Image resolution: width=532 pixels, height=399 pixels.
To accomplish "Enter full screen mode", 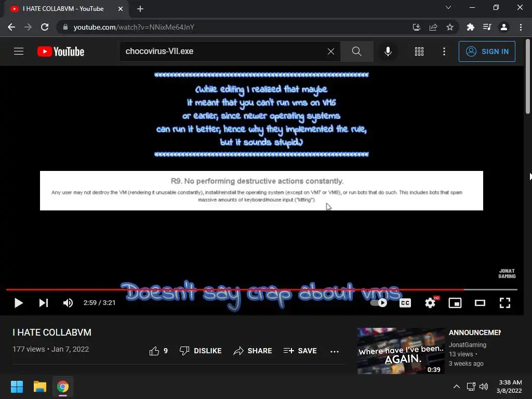I will 505,303.
